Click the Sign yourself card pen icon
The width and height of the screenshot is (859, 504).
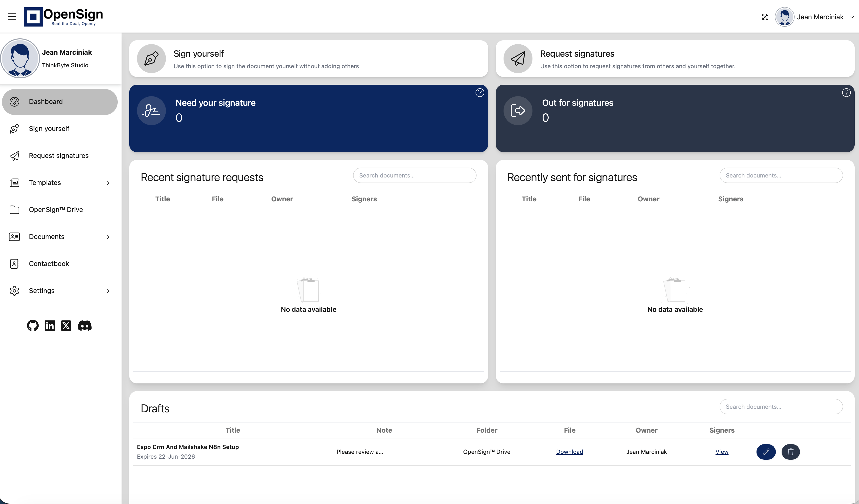151,59
